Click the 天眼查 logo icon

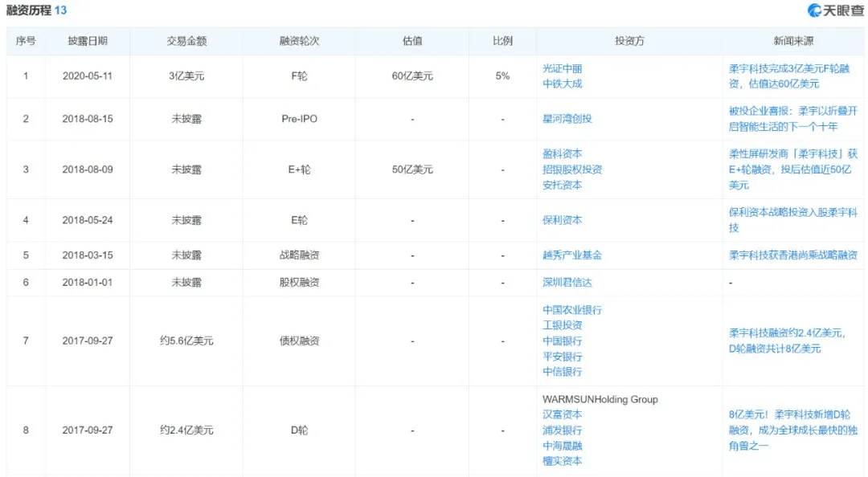pyautogui.click(x=816, y=10)
